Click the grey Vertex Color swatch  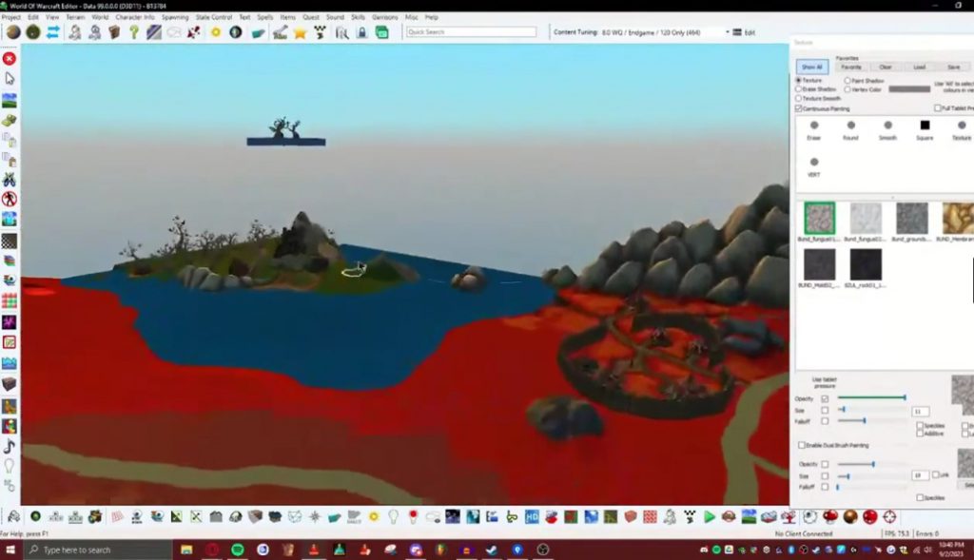click(x=909, y=89)
